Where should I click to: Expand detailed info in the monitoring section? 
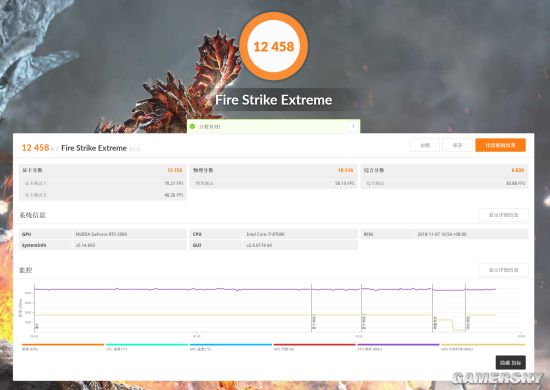pos(504,270)
